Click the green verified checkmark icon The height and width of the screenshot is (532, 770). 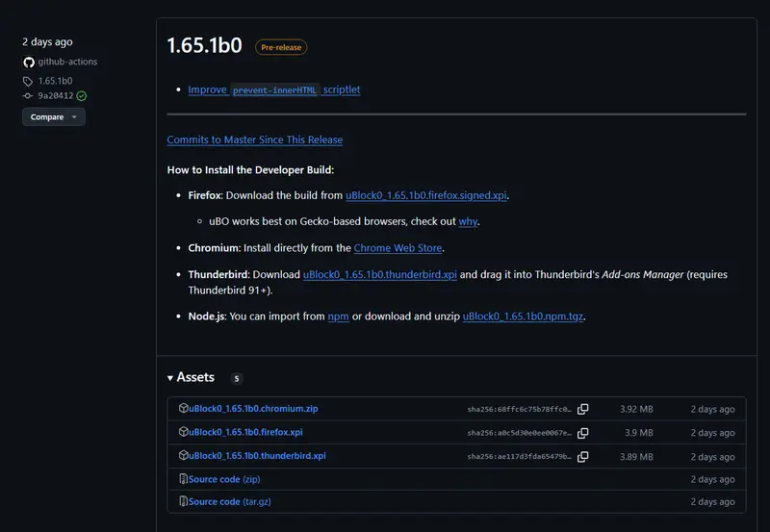click(x=82, y=95)
